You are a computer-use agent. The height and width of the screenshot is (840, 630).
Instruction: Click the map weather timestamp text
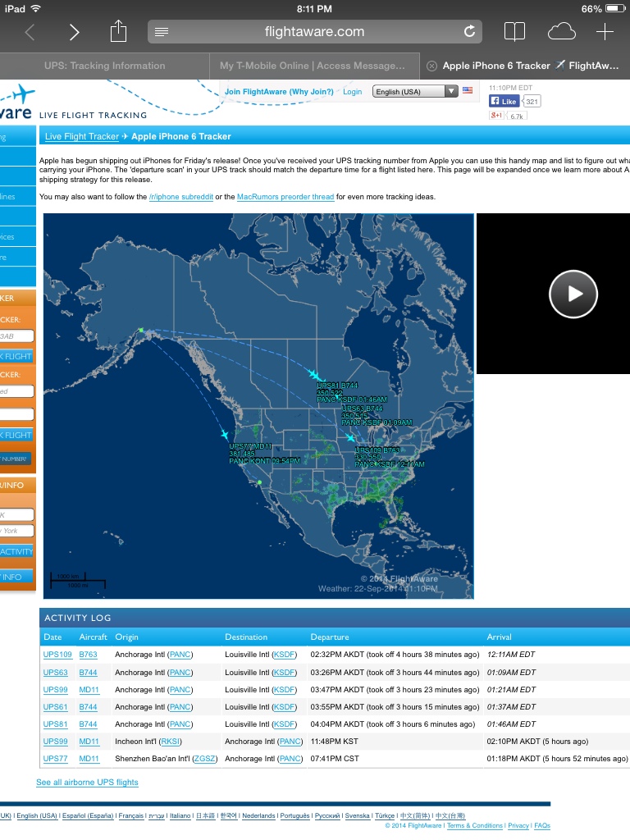[x=377, y=589]
